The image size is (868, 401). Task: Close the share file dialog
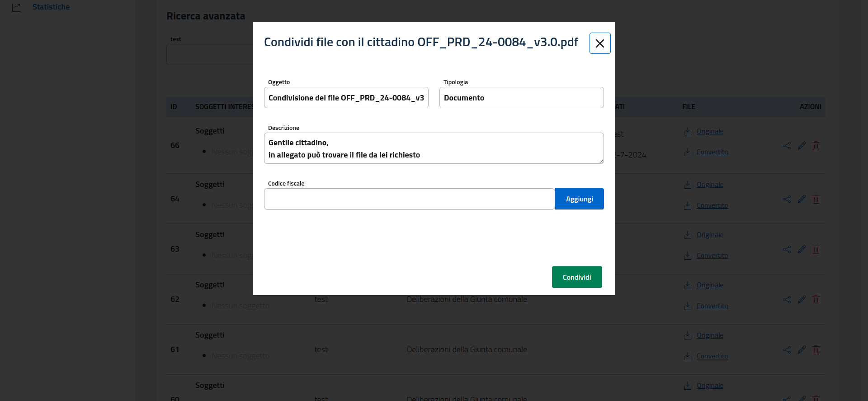[600, 43]
